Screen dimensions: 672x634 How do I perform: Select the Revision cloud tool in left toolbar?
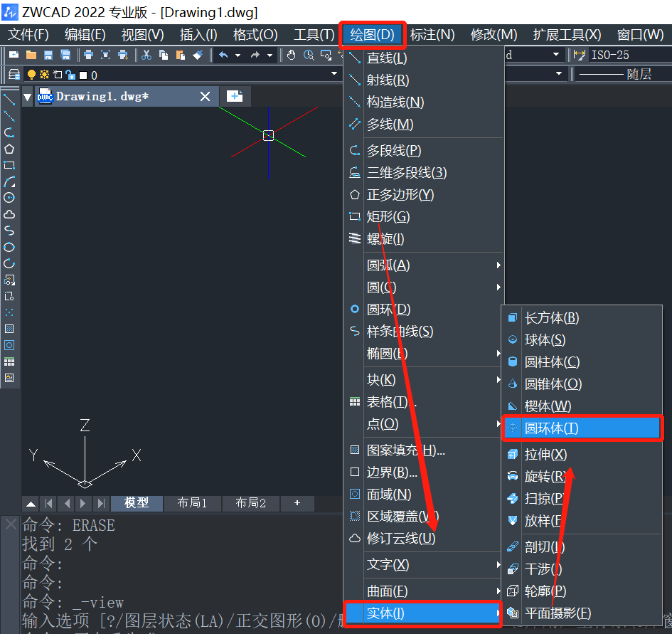pos(9,214)
